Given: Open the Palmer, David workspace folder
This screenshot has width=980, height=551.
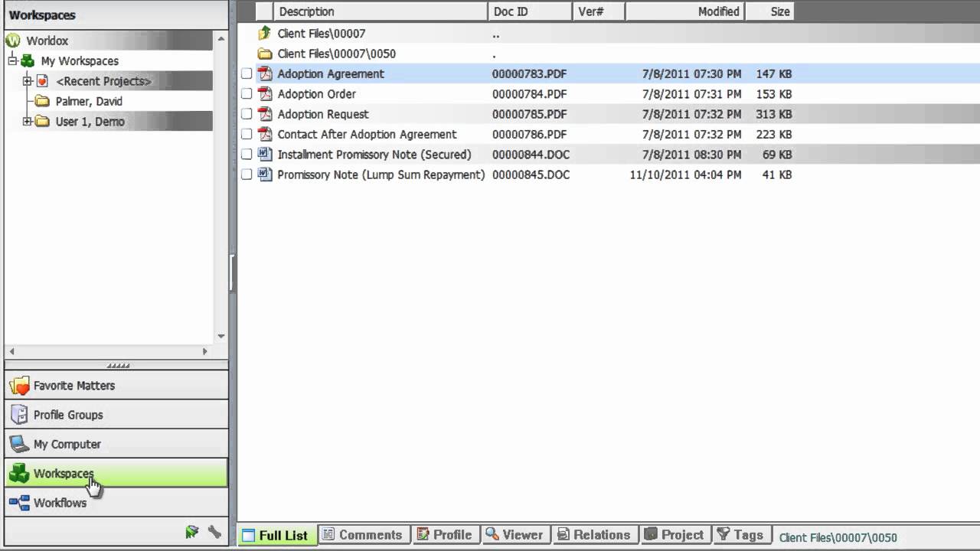Looking at the screenshot, I should pos(88,101).
